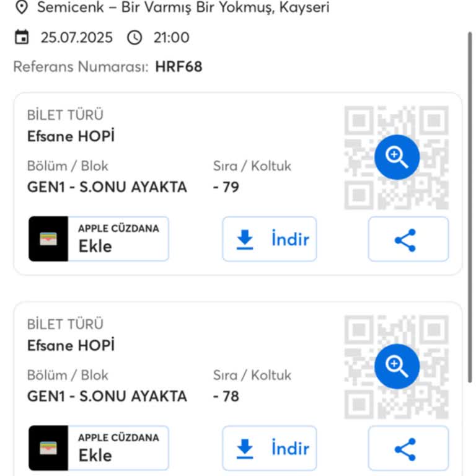
Task: Click the download arrow icon on seat 78 ticket
Action: (x=245, y=449)
